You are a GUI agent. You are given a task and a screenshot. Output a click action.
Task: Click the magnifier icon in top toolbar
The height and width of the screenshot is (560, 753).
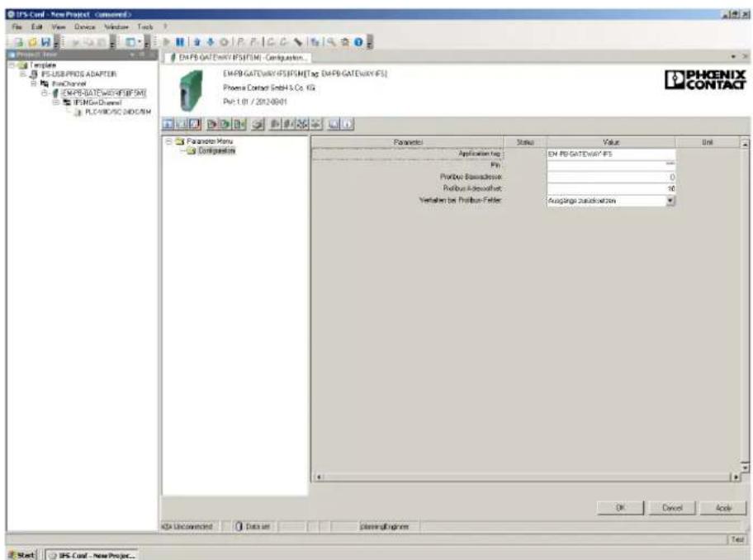click(x=331, y=42)
